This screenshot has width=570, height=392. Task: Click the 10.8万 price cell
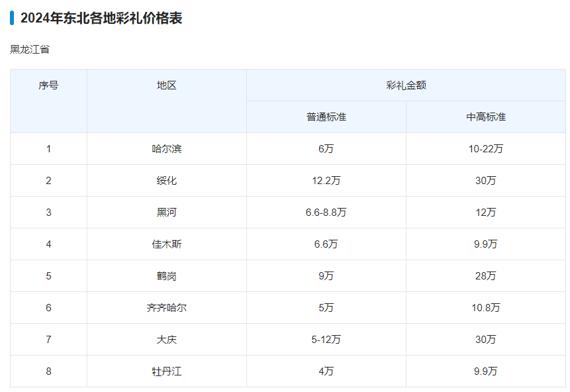486,308
